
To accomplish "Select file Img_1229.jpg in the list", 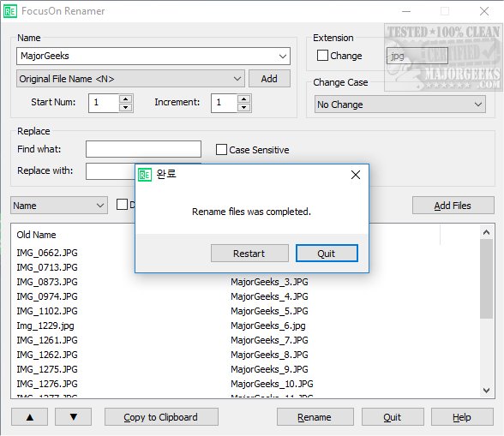I will point(45,326).
